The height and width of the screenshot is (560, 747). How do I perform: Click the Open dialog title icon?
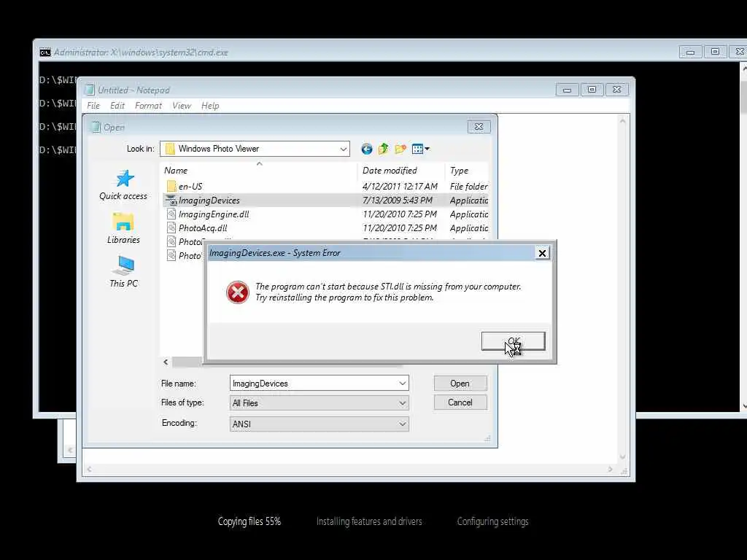pyautogui.click(x=96, y=127)
